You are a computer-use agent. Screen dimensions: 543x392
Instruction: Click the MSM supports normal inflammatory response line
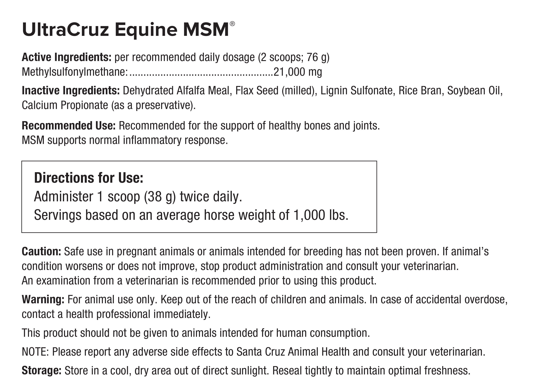click(124, 140)
